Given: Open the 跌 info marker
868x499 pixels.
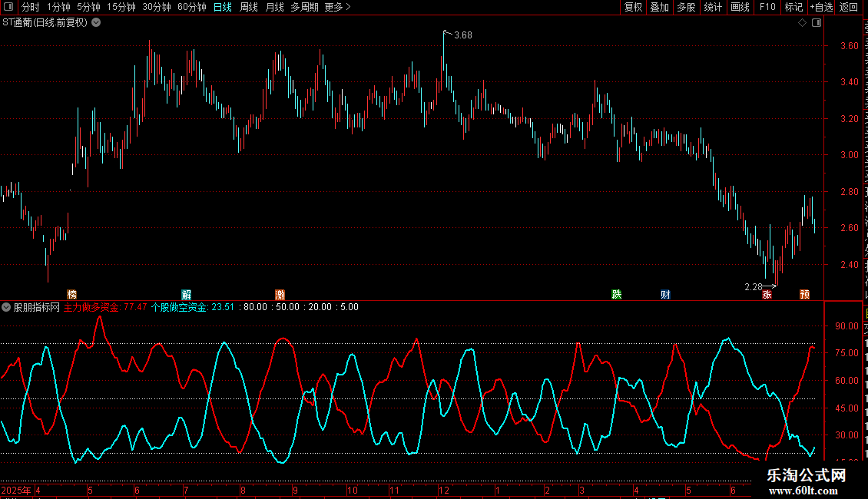Looking at the screenshot, I should (617, 294).
